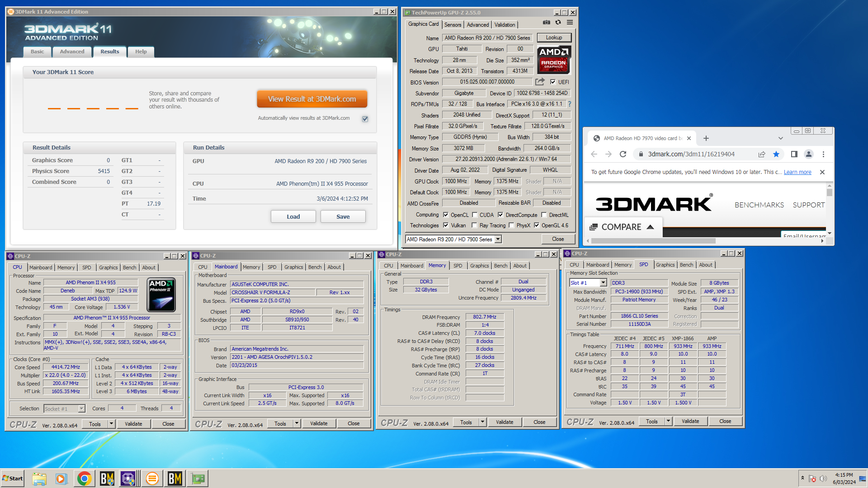868x488 pixels.
Task: Open GPU-Z Sensors tab
Action: click(x=453, y=25)
